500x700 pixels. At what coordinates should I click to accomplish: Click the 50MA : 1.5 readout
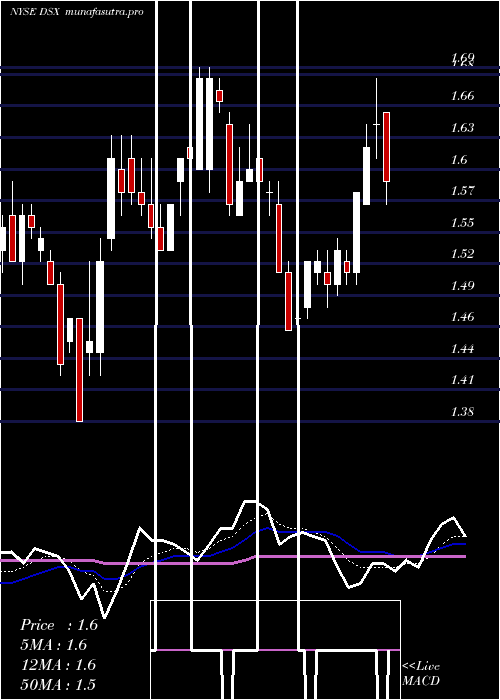(x=58, y=684)
